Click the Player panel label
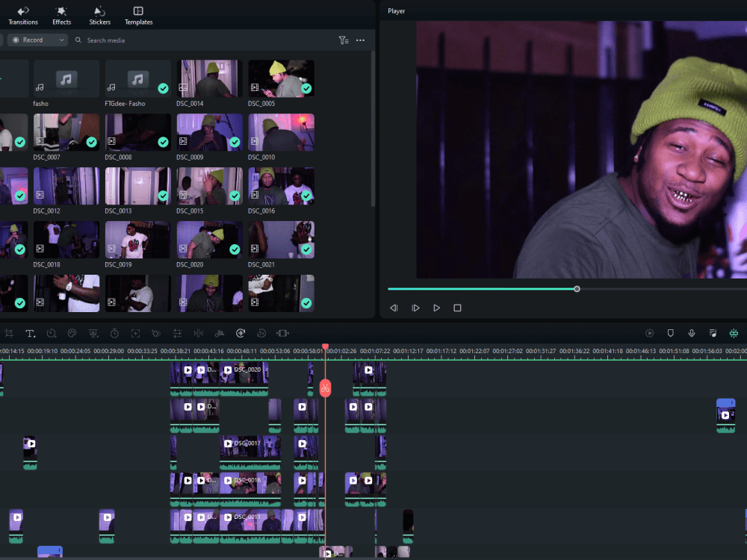 pyautogui.click(x=396, y=11)
